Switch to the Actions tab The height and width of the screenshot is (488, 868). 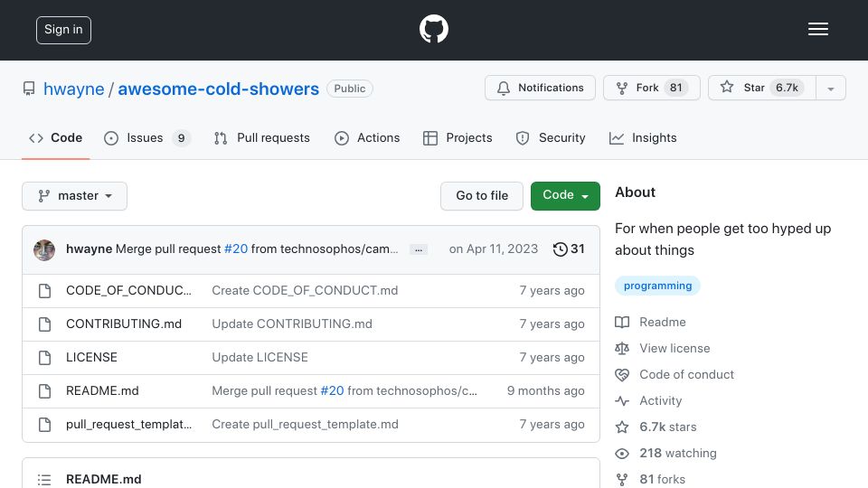[x=367, y=137]
